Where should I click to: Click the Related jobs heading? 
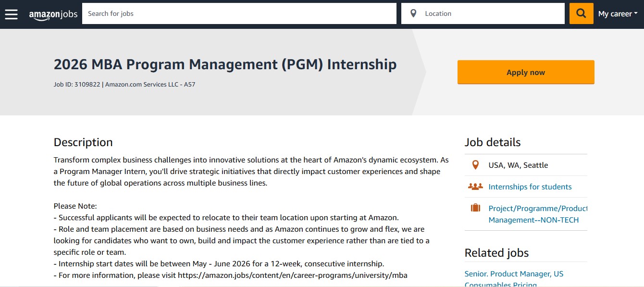496,253
